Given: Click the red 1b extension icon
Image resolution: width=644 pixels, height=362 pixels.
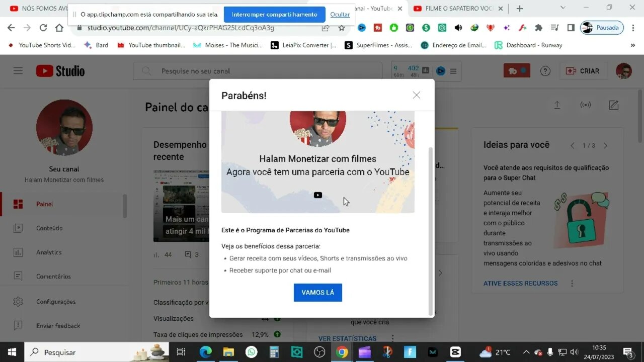Looking at the screenshot, I should [x=377, y=28].
